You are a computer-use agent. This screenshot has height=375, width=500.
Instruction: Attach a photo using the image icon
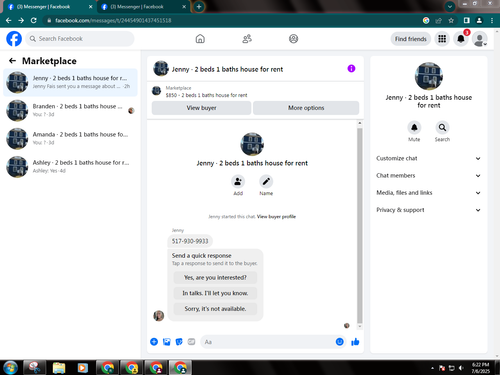tap(167, 342)
